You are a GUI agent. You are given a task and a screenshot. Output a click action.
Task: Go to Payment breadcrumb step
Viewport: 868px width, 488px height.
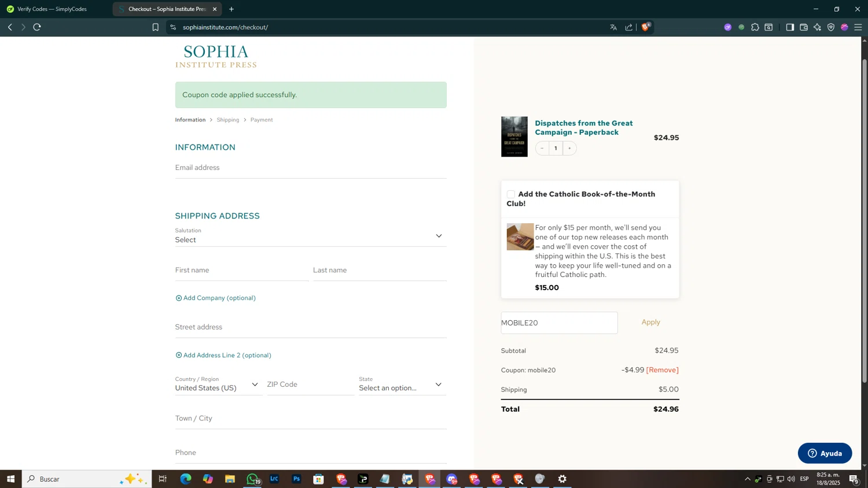pyautogui.click(x=262, y=120)
